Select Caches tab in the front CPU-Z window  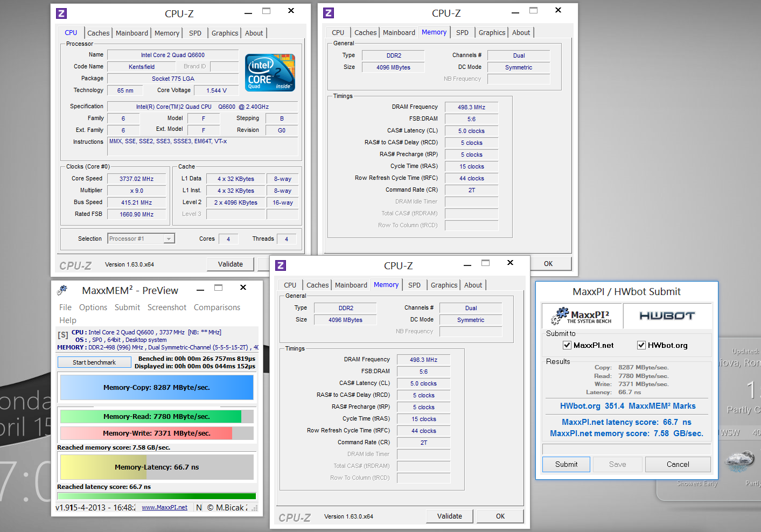[318, 285]
